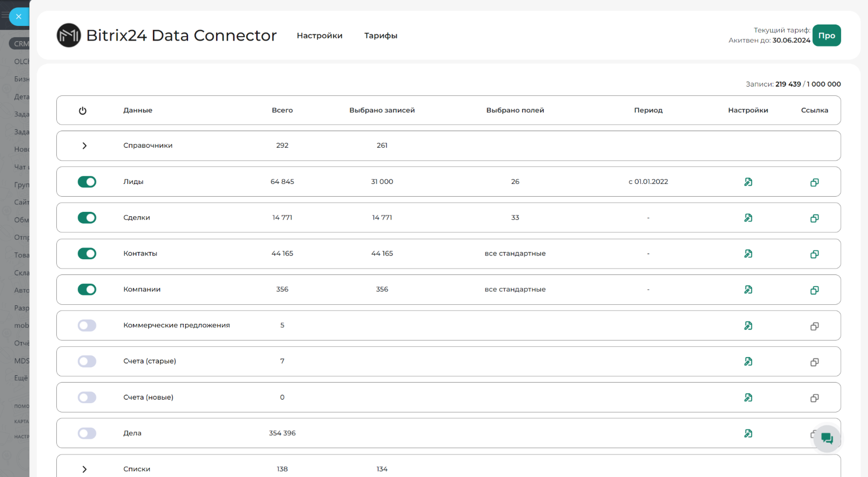Open settings icon for Контакты row
The image size is (868, 477).
pyautogui.click(x=748, y=253)
